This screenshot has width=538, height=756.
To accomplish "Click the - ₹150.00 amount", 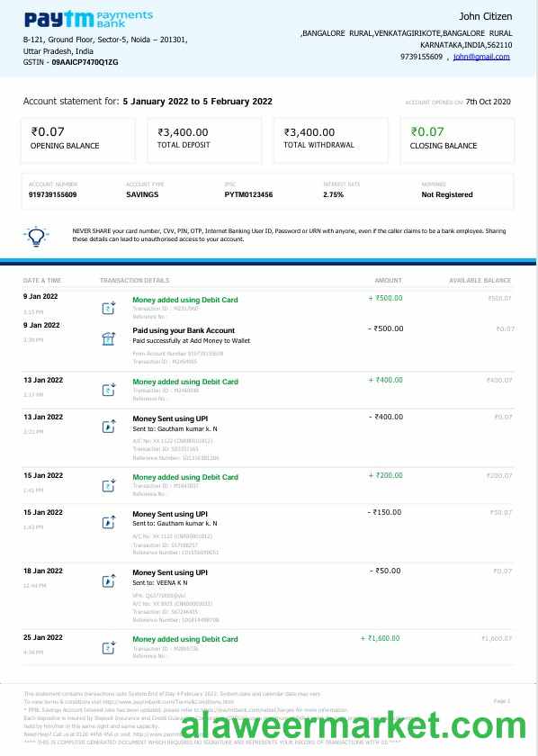I will (385, 512).
